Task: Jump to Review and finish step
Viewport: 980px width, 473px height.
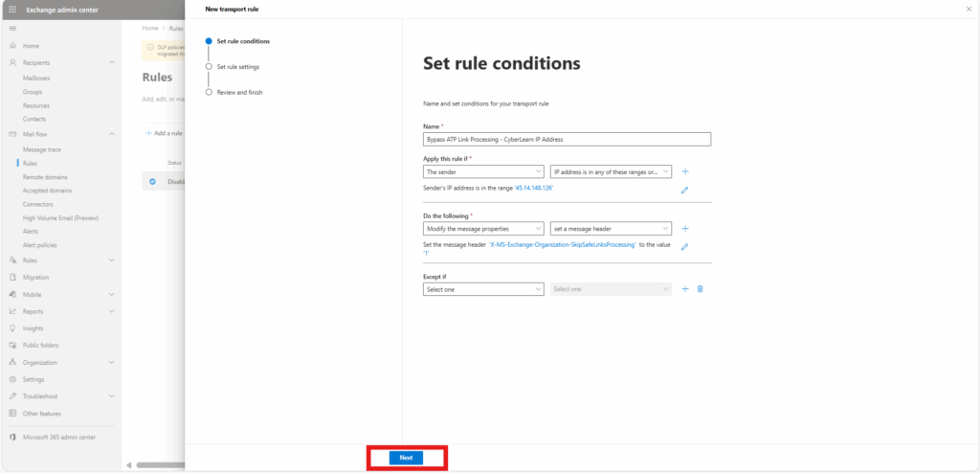Action: [234, 92]
